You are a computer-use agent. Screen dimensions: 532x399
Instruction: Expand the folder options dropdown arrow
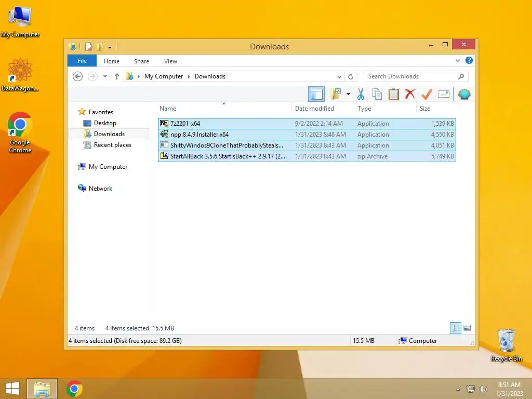(x=348, y=94)
